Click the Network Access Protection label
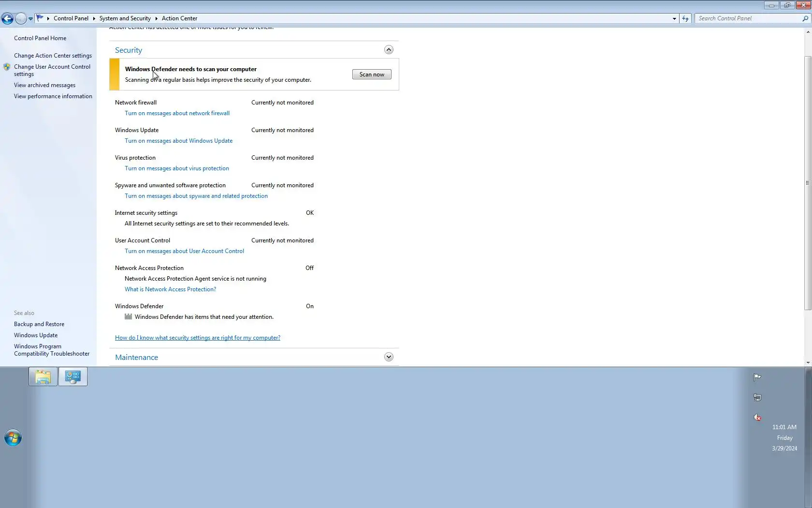812x508 pixels. coord(149,268)
